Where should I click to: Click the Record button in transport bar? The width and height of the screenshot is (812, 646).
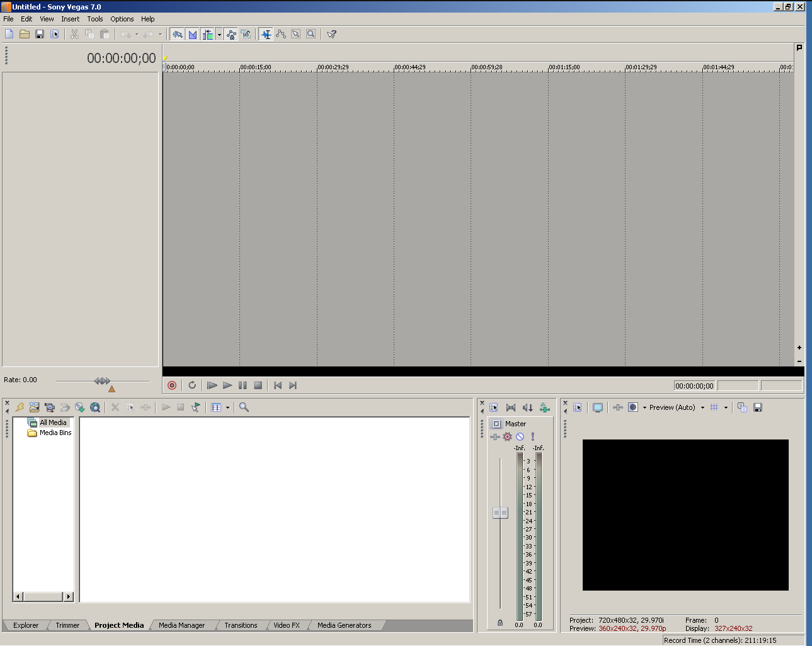[x=172, y=385]
